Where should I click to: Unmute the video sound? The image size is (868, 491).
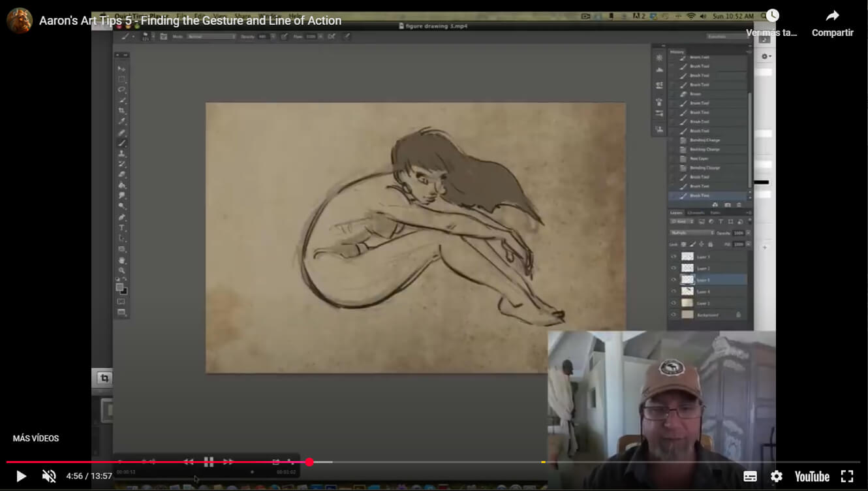[49, 476]
